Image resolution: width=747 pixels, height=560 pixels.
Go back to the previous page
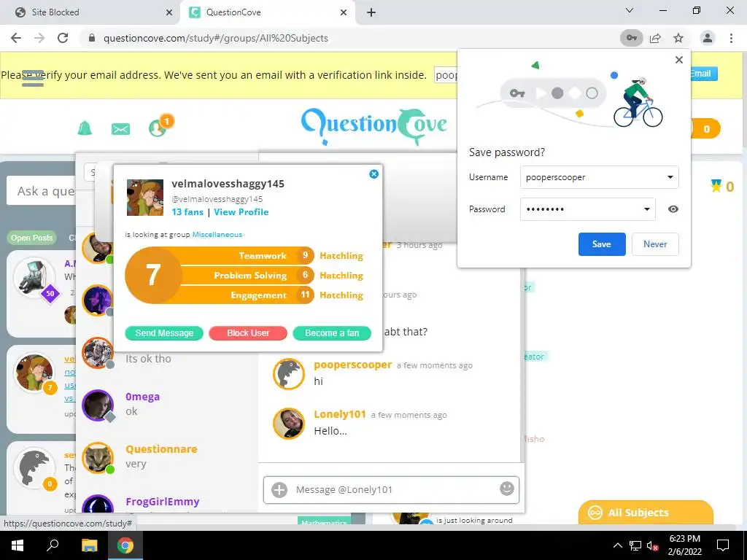[x=16, y=38]
